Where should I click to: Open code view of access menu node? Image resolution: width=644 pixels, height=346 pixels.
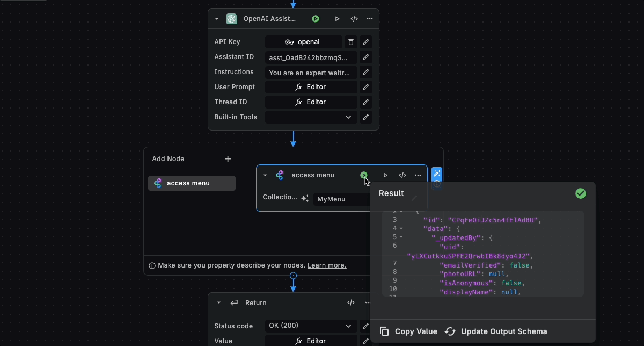402,175
